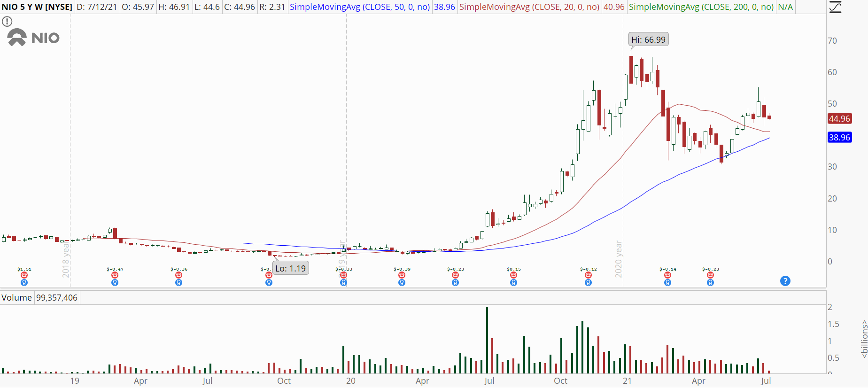Click the 19 year label on time axis
The height and width of the screenshot is (388, 868).
click(x=75, y=380)
